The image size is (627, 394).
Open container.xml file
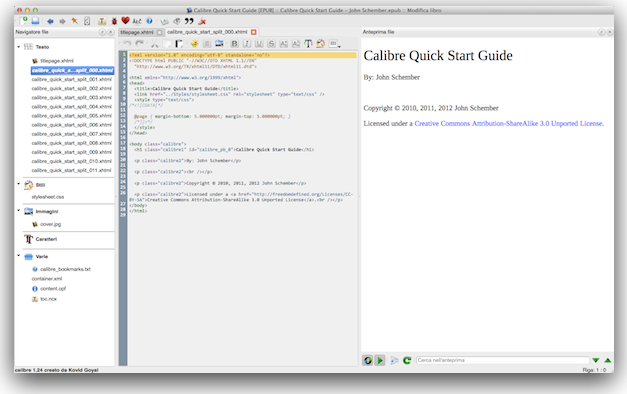pos(47,279)
